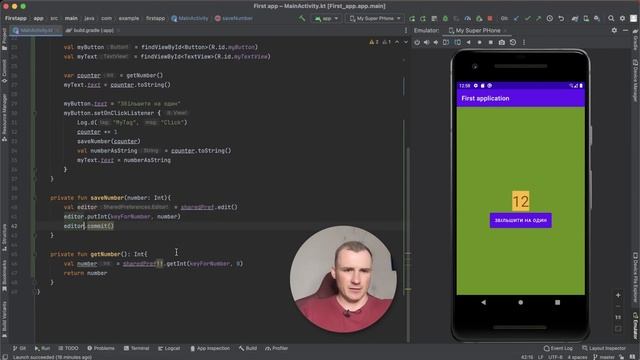Click the Git commit checkmark icon

point(527,18)
